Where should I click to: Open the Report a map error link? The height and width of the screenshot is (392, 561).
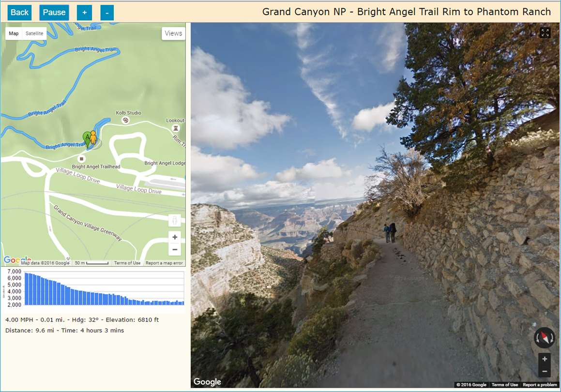pos(164,263)
